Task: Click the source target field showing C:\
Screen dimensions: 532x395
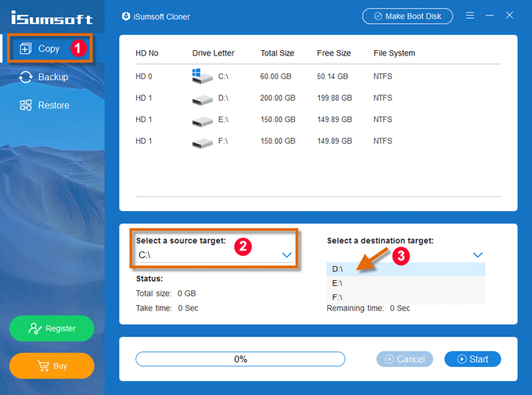Action: (x=215, y=255)
